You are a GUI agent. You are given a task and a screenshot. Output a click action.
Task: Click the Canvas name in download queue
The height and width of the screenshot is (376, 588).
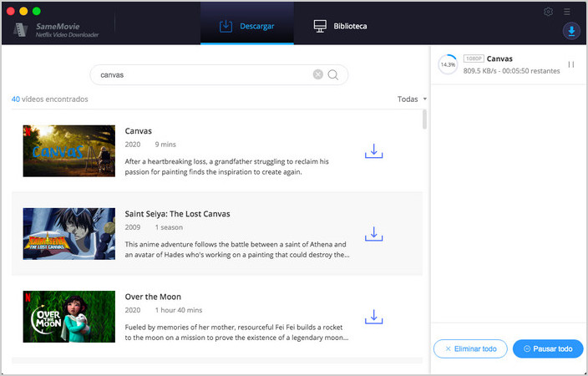(499, 58)
